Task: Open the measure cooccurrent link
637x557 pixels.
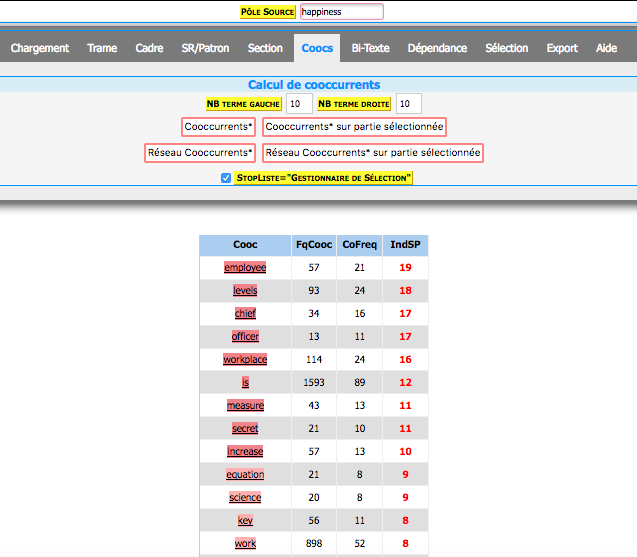Action: [245, 405]
